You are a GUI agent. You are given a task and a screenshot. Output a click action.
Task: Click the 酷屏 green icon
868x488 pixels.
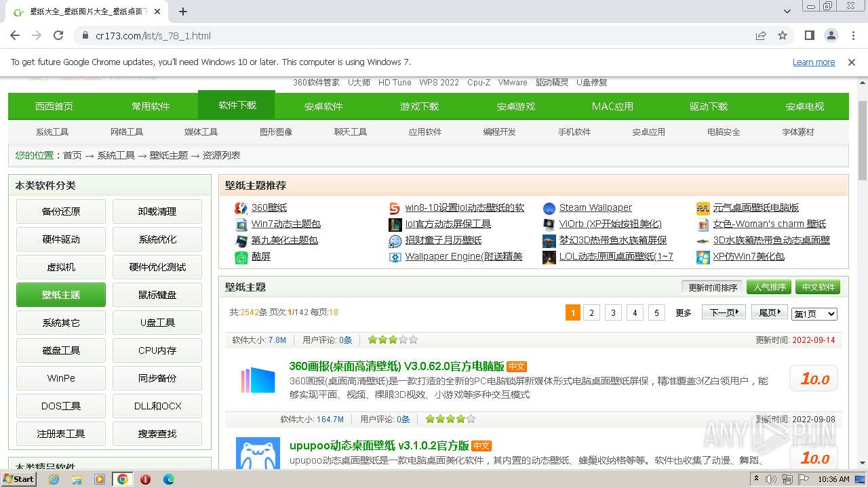pos(241,257)
